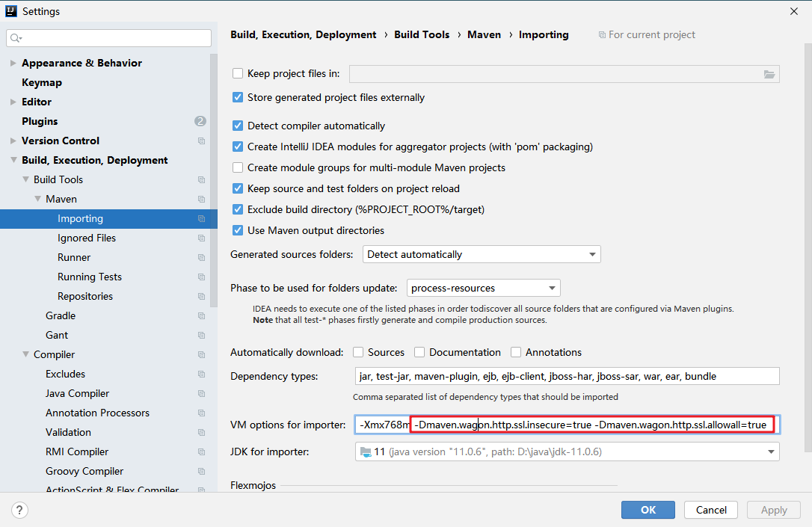Click the modified-settings icon beside Maven
This screenshot has height=527, width=812.
200,199
